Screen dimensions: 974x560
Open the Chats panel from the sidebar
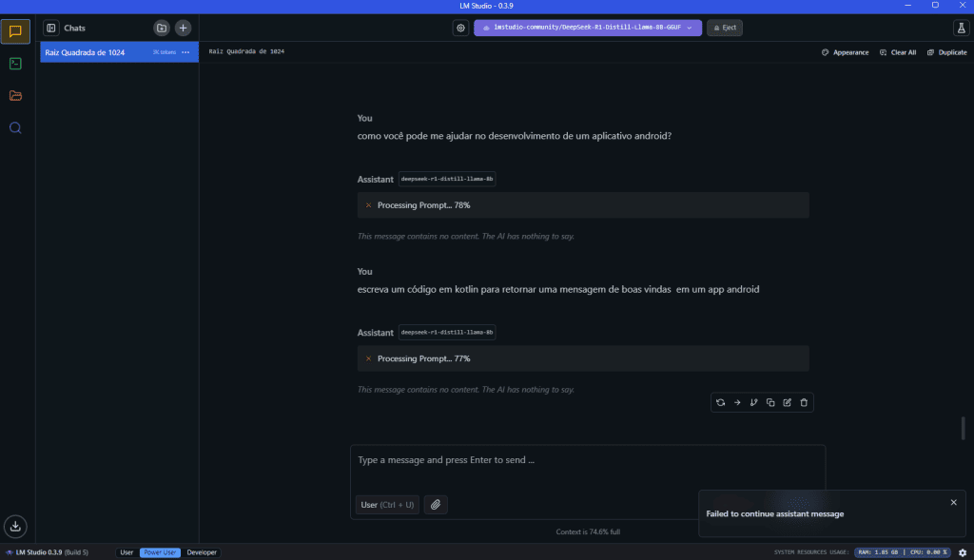14,31
